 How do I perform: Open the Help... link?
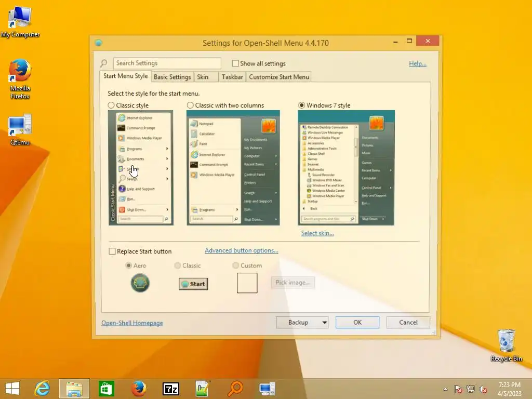coord(418,63)
